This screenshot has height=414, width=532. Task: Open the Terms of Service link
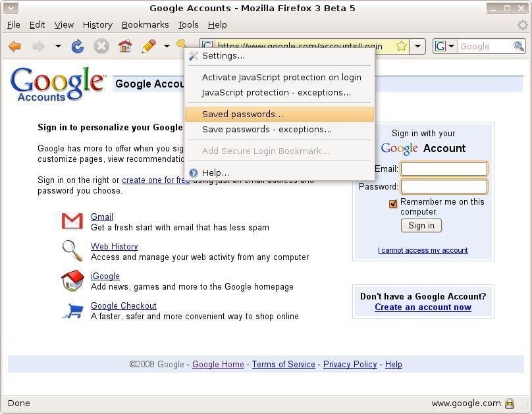(x=283, y=364)
